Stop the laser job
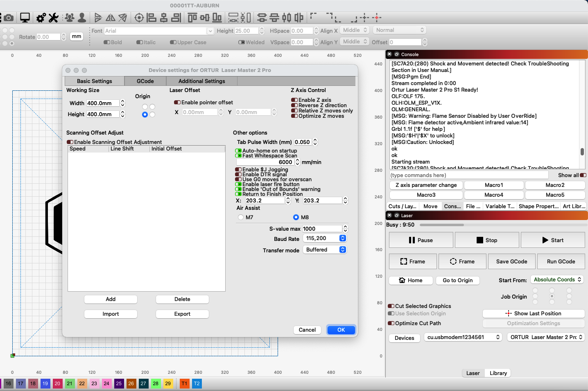This screenshot has width=588, height=391. [x=487, y=240]
